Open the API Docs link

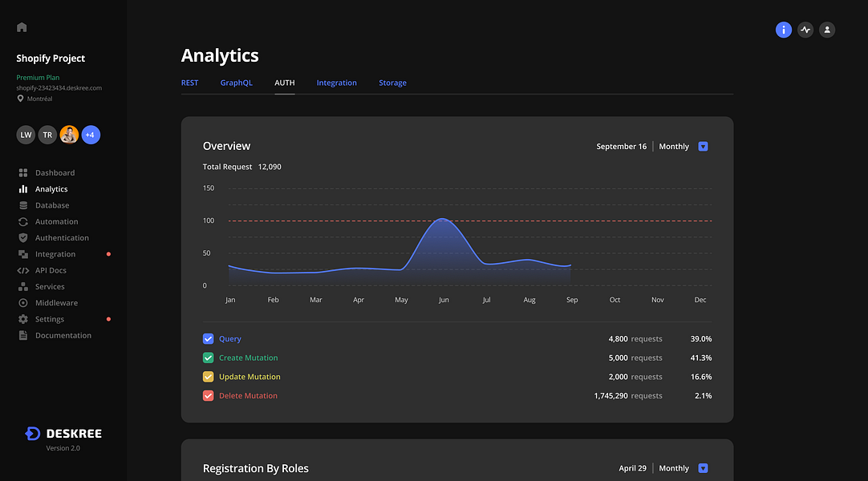tap(51, 270)
